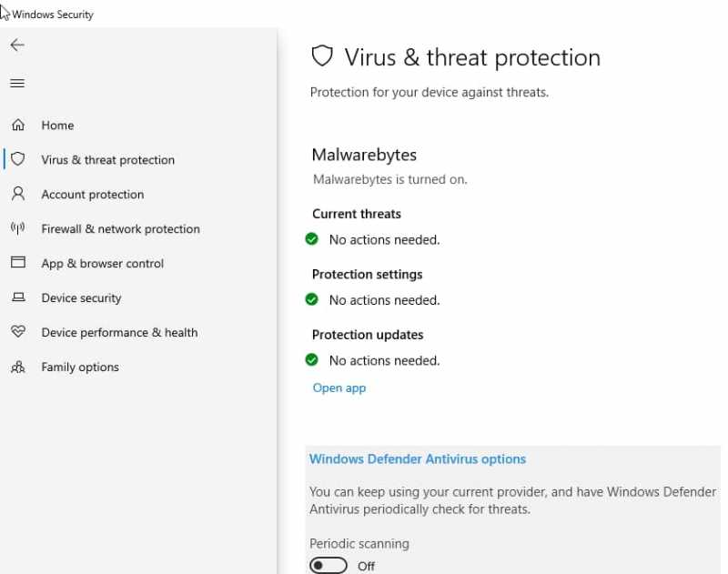728x574 pixels.
Task: Click the Firewall & network protection signal icon
Action: [18, 228]
